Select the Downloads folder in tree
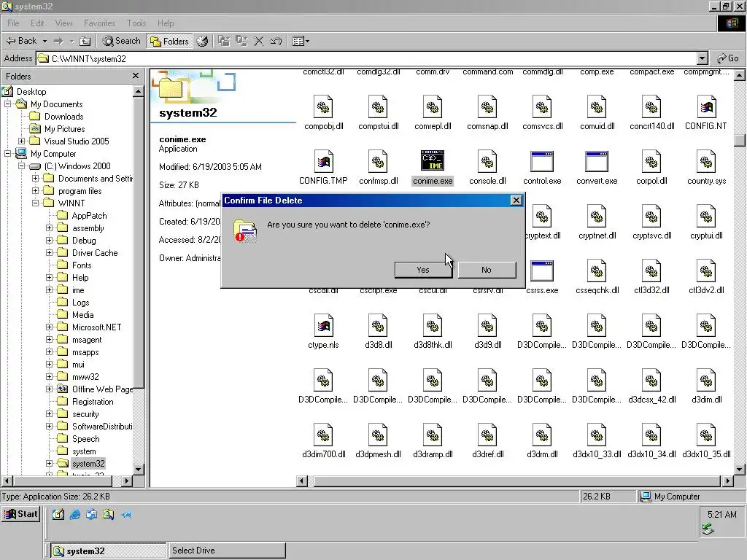This screenshot has width=747, height=560. point(64,116)
